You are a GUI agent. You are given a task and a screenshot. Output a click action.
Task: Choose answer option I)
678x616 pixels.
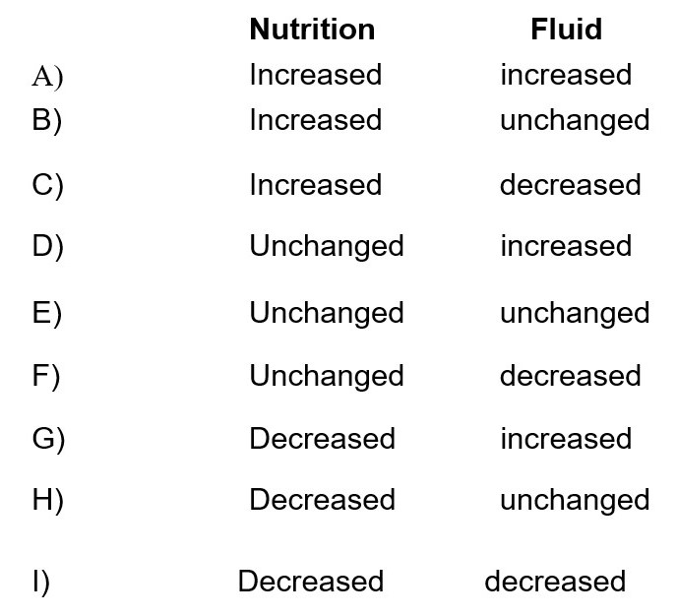pyautogui.click(x=41, y=582)
